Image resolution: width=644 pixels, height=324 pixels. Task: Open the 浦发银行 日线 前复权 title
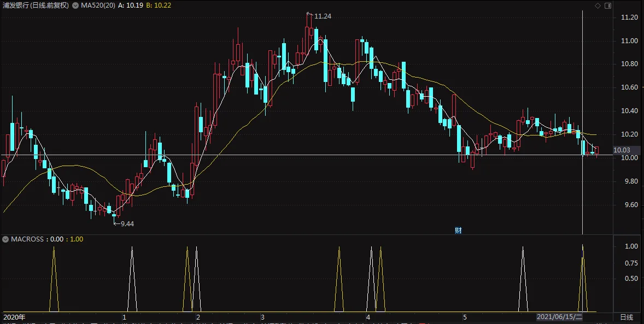[x=36, y=6]
